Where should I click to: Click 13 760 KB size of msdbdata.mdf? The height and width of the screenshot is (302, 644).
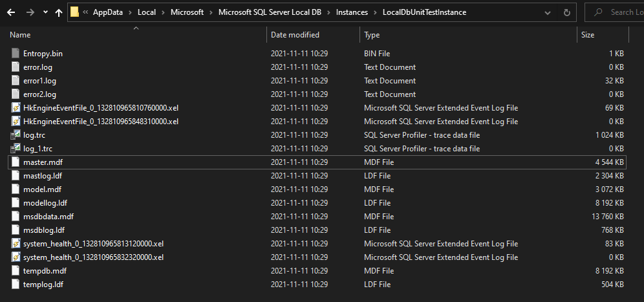click(x=607, y=216)
